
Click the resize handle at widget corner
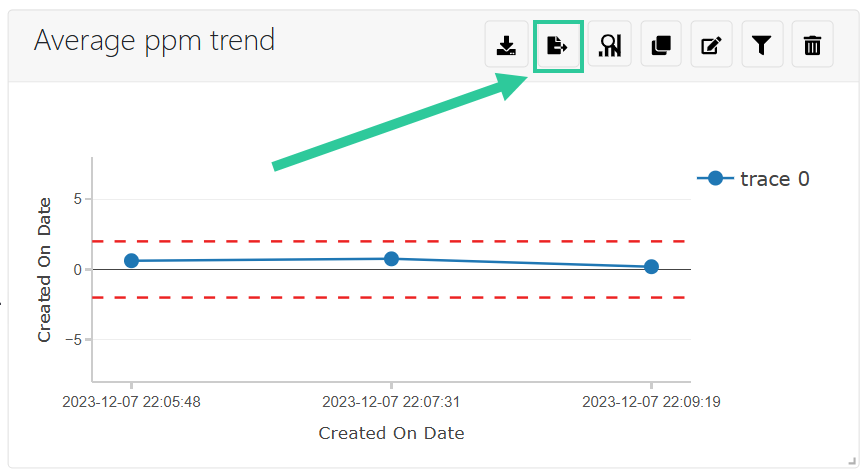click(x=851, y=461)
